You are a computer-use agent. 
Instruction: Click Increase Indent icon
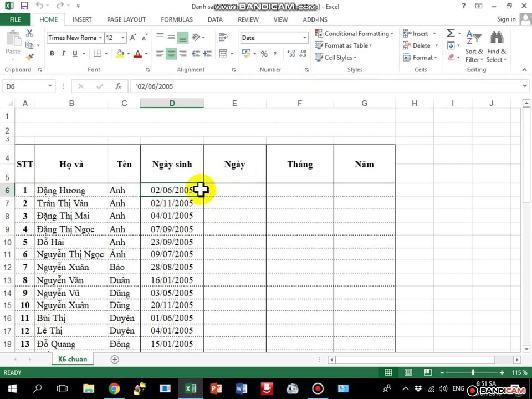tap(207, 53)
